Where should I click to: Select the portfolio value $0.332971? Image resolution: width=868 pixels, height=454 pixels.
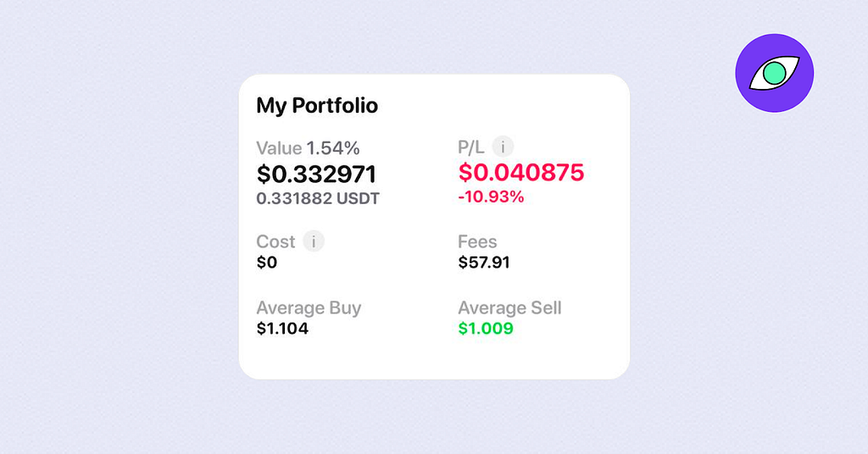coord(316,174)
